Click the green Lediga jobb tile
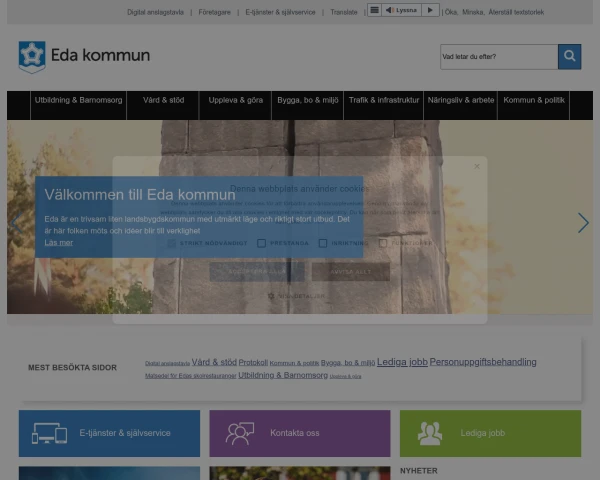Viewport: 600px width, 480px height. coord(491,433)
